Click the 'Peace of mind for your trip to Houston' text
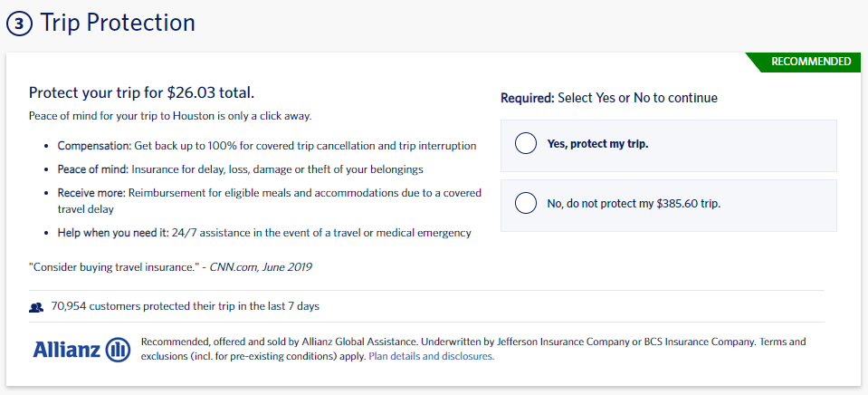868x395 pixels. pos(170,117)
